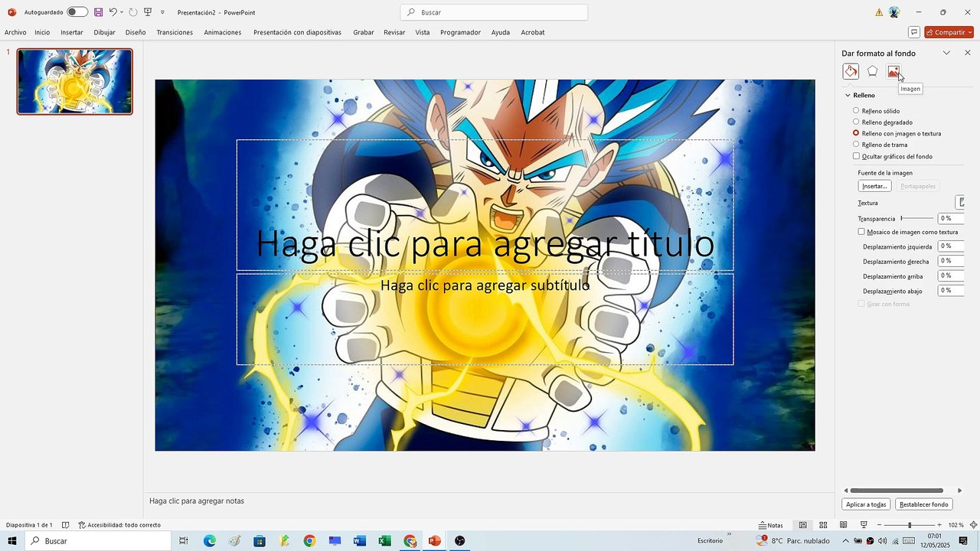Open Excel from the taskbar
The width and height of the screenshot is (980, 551).
point(385,541)
